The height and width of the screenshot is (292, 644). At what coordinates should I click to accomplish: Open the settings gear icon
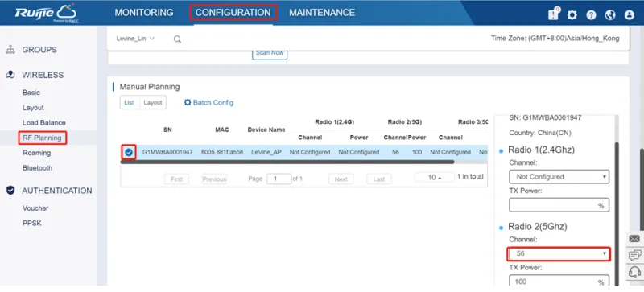pyautogui.click(x=572, y=15)
